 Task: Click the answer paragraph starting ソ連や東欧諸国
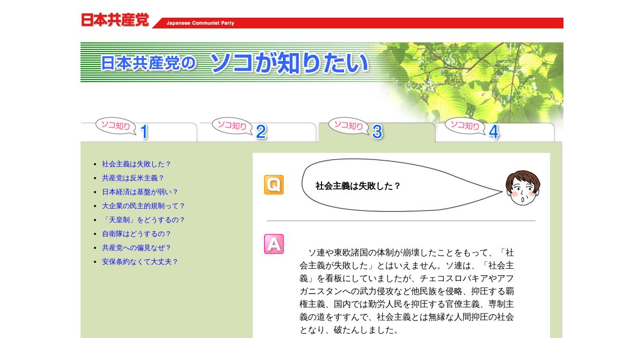[407, 291]
